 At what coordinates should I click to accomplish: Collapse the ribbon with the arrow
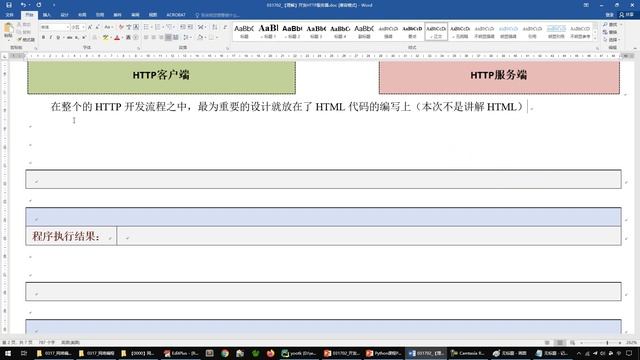point(635,48)
